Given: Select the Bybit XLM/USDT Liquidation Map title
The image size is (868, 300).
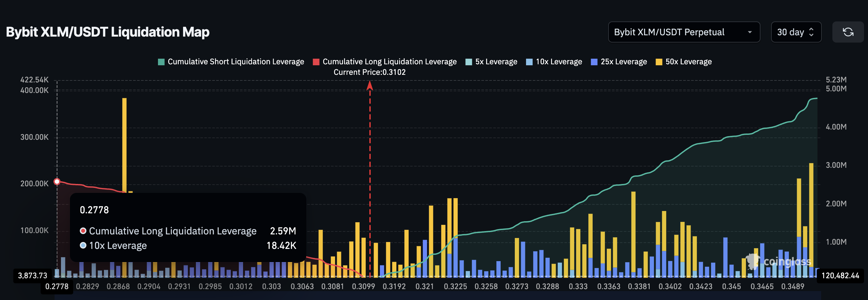Looking at the screenshot, I should (x=107, y=32).
